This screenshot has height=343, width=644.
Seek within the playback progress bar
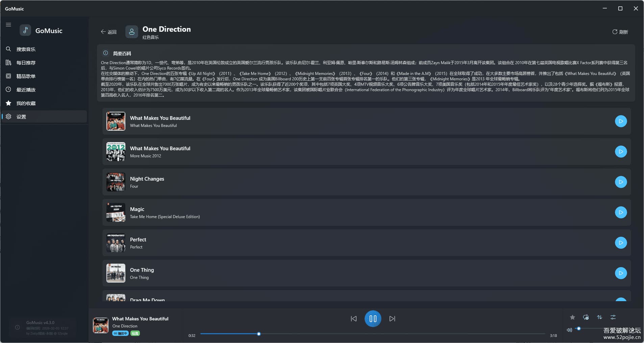[373, 334]
